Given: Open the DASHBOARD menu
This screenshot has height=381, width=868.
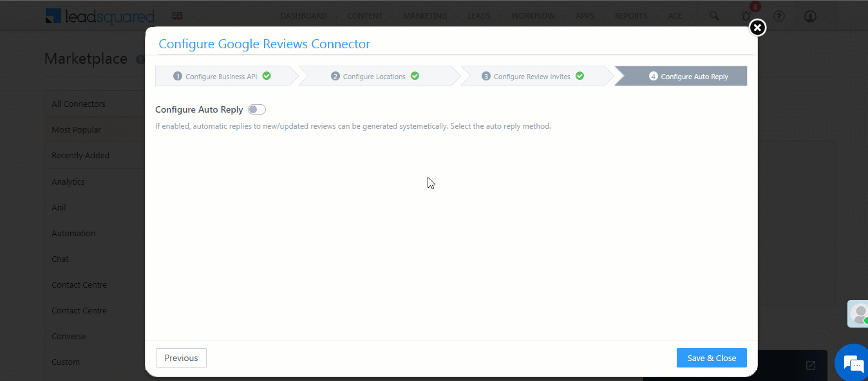Looking at the screenshot, I should coord(304,16).
